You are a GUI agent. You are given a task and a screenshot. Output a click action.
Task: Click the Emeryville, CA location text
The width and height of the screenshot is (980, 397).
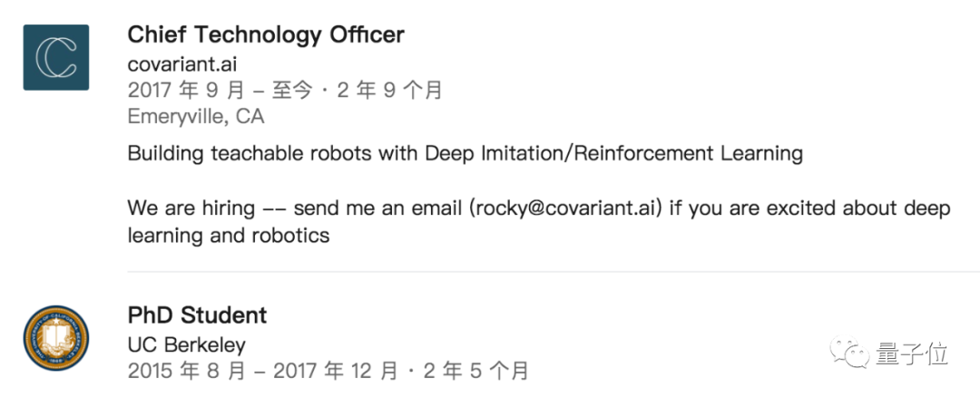click(x=196, y=117)
